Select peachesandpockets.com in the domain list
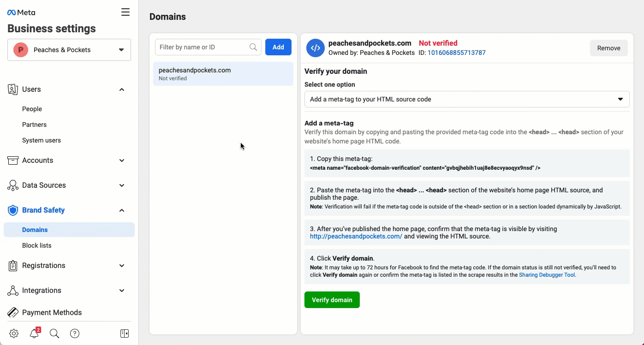Screen dimensions: 644x345 [x=223, y=74]
